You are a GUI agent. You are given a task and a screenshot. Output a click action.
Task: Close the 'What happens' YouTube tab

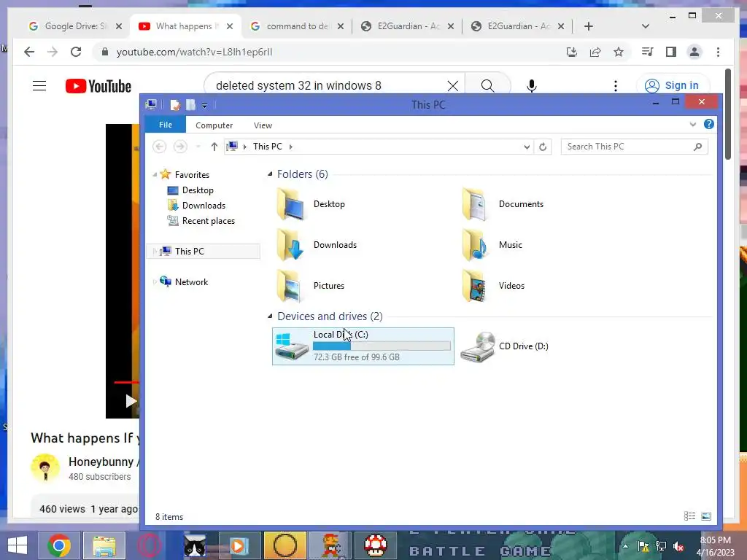tap(230, 26)
